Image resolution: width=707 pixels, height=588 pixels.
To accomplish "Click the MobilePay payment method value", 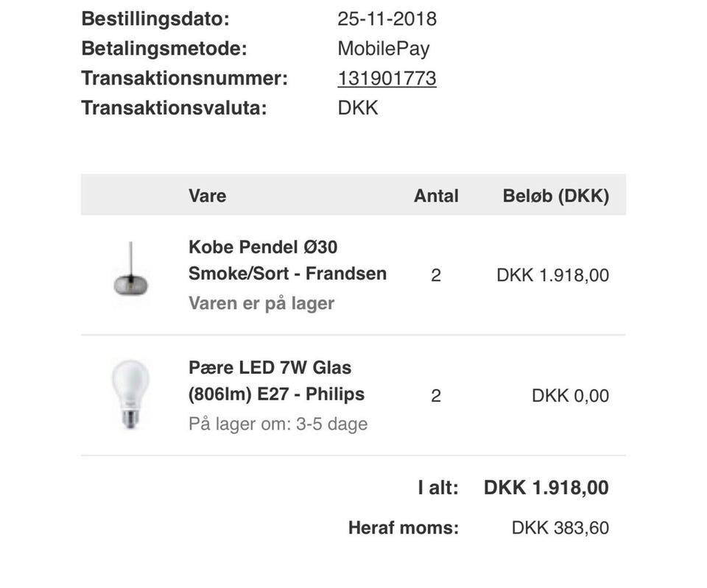I will click(x=384, y=49).
